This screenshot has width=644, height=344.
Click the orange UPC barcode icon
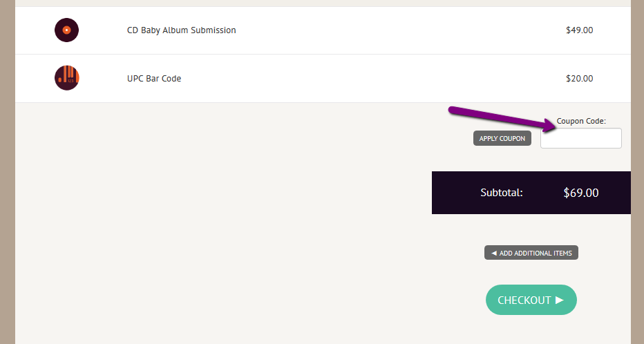tap(66, 78)
